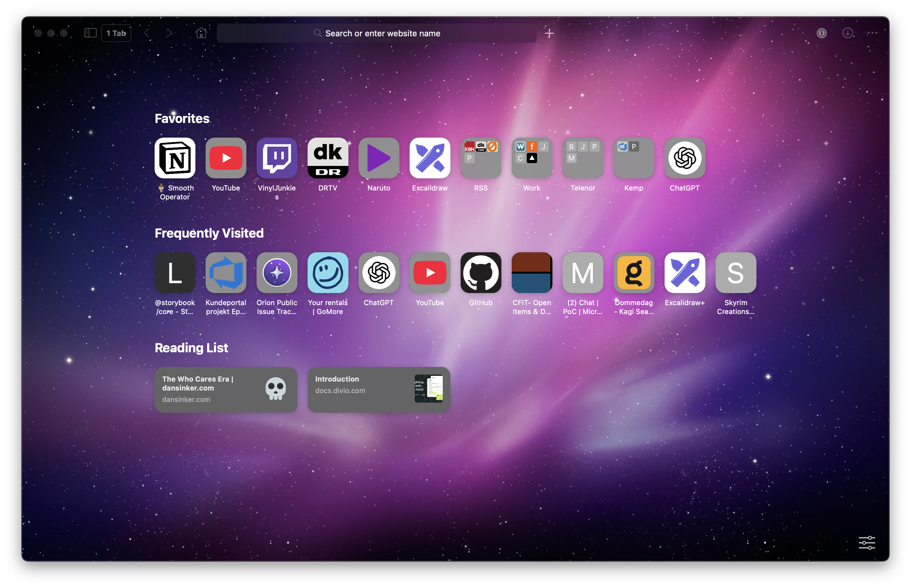
Task: Open the DRTV favorite
Action: coord(328,158)
